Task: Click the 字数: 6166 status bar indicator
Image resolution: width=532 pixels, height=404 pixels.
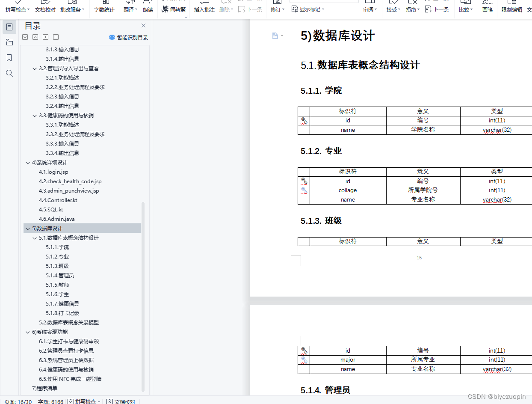Action: pos(50,401)
